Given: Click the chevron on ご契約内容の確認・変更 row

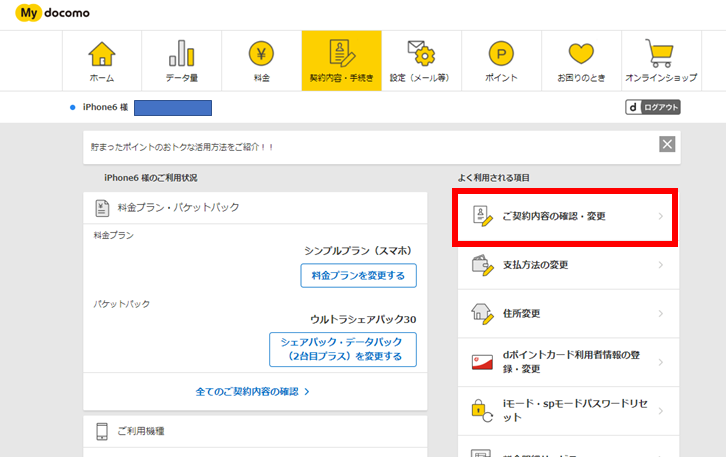Looking at the screenshot, I should click(661, 216).
